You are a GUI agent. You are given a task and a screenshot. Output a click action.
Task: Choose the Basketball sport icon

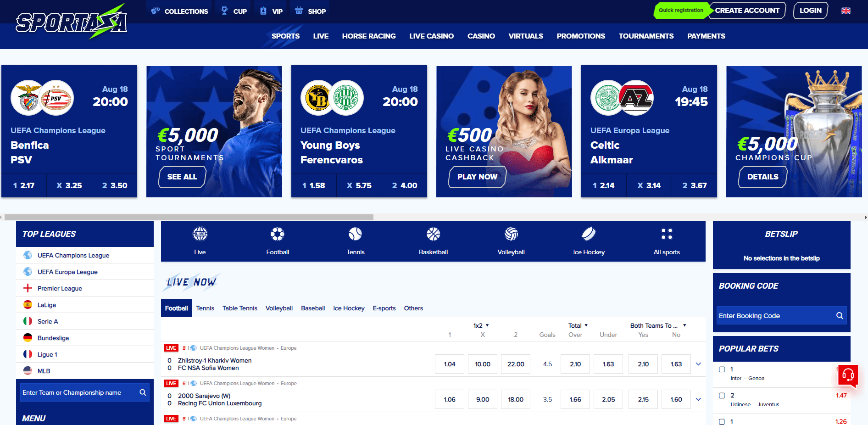[x=433, y=234]
